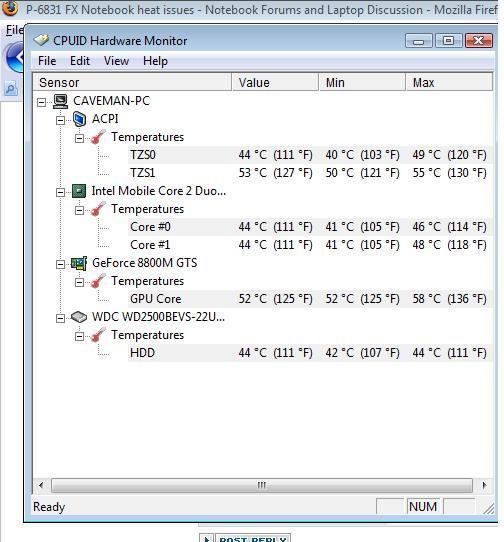Screen dimensions: 504x542
Task: Select the Core #1 sensor row
Action: click(310, 245)
